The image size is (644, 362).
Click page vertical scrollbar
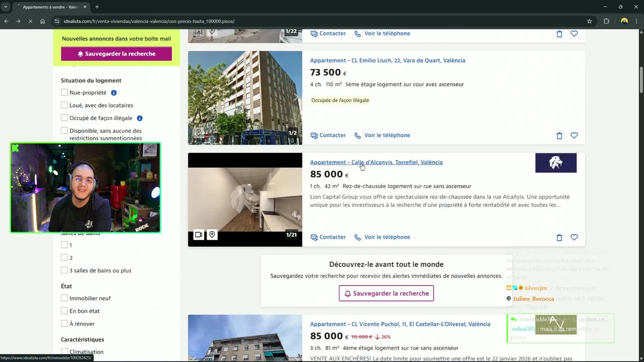point(641,79)
